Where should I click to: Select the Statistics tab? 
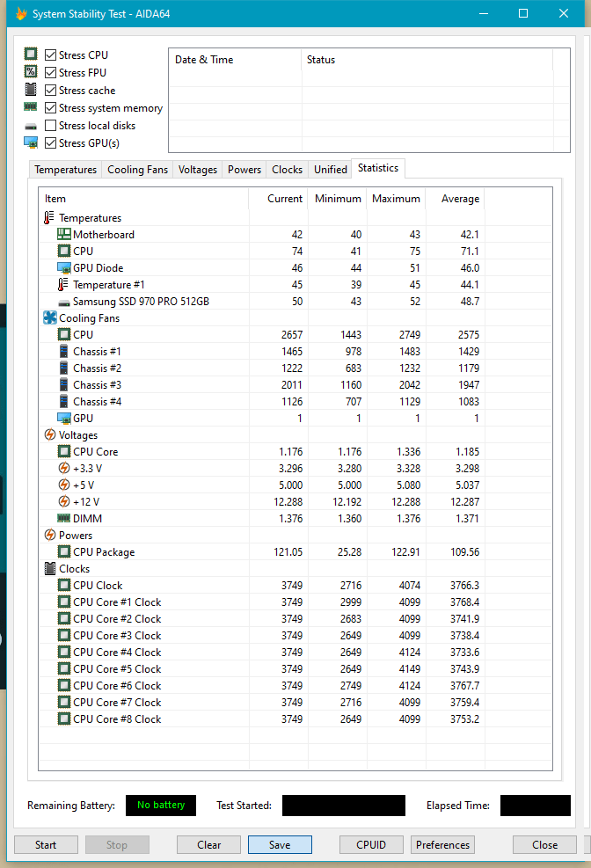(x=378, y=168)
